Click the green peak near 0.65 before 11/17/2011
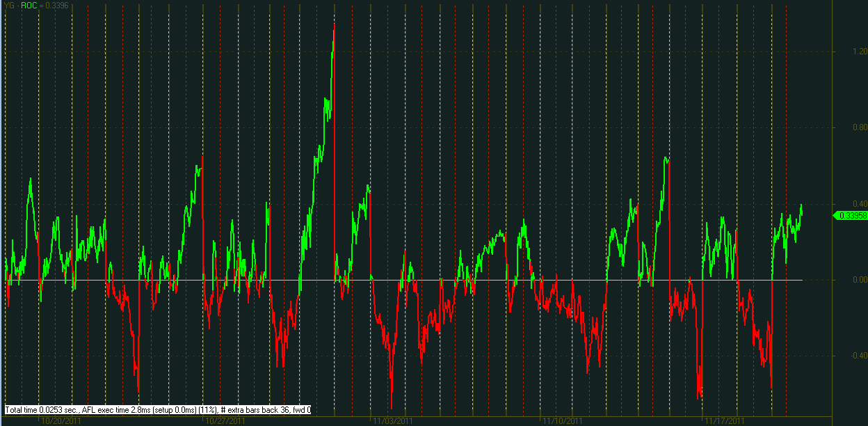The width and height of the screenshot is (868, 426). point(666,159)
